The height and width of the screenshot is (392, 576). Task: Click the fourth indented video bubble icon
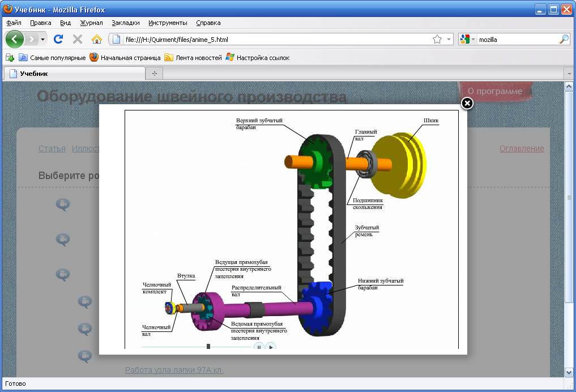click(85, 301)
